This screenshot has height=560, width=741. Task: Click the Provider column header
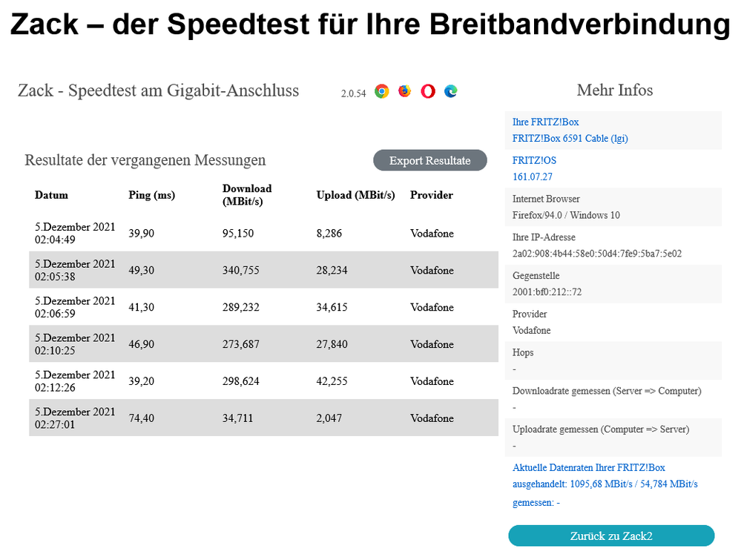point(431,195)
